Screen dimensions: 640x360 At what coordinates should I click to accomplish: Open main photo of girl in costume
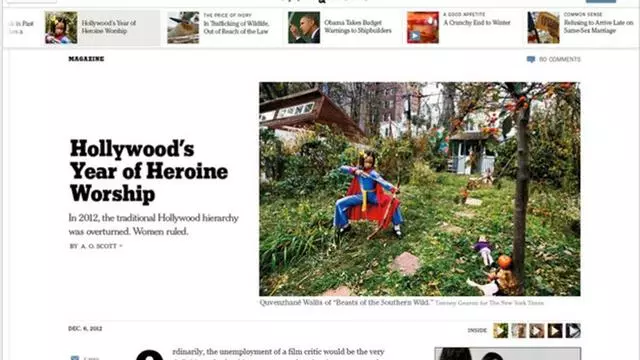click(x=420, y=189)
